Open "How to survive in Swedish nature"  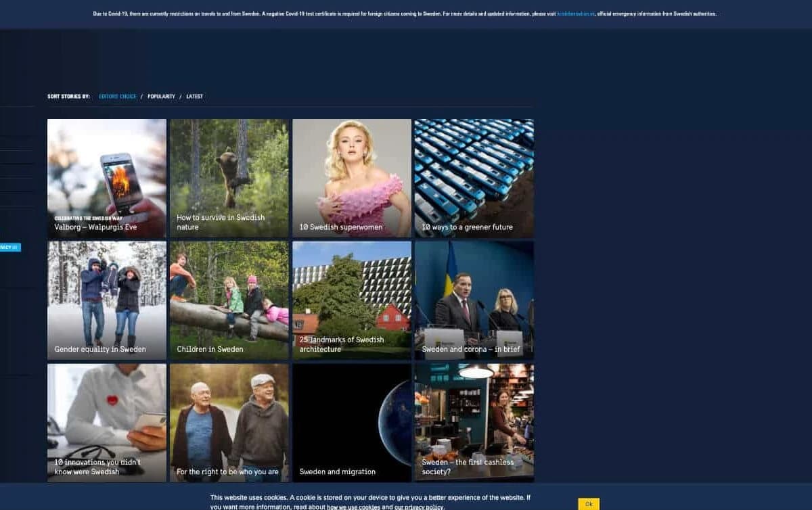pyautogui.click(x=229, y=177)
